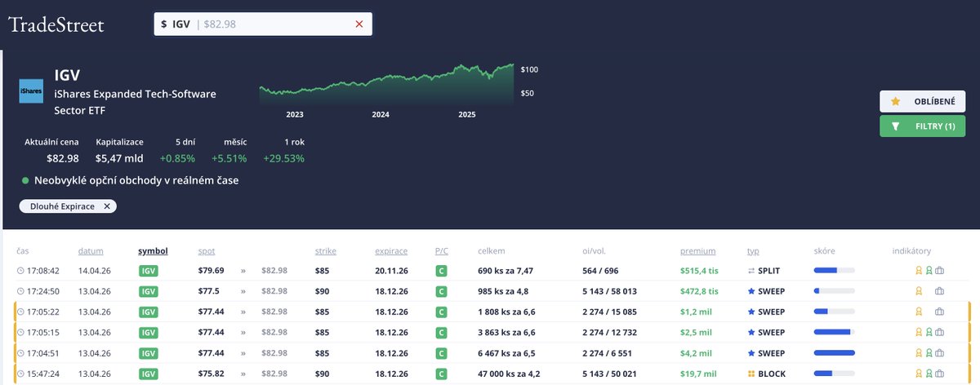
Task: Click the $4,2 mil premium value
Action: pos(696,353)
